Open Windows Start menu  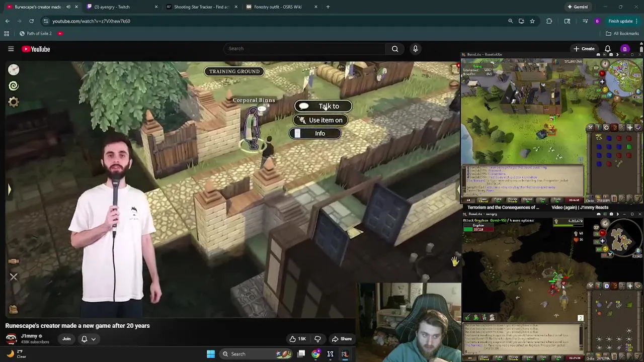[x=211, y=354]
